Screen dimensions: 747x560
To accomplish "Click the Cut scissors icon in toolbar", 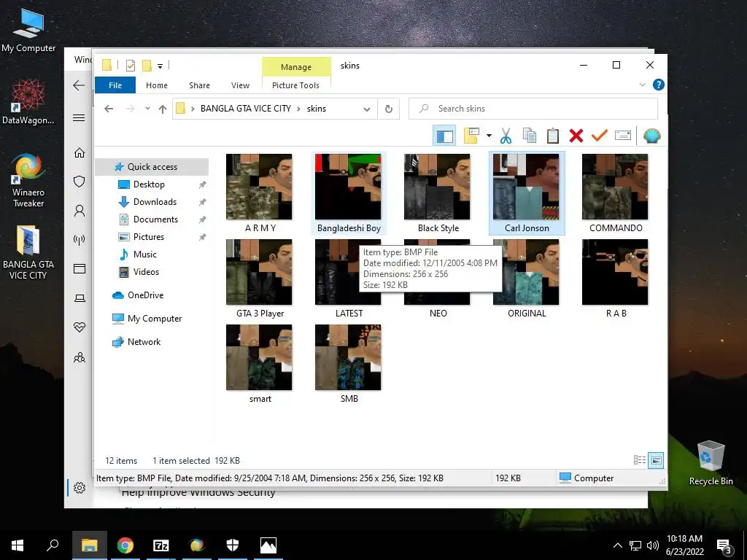I will click(x=506, y=136).
